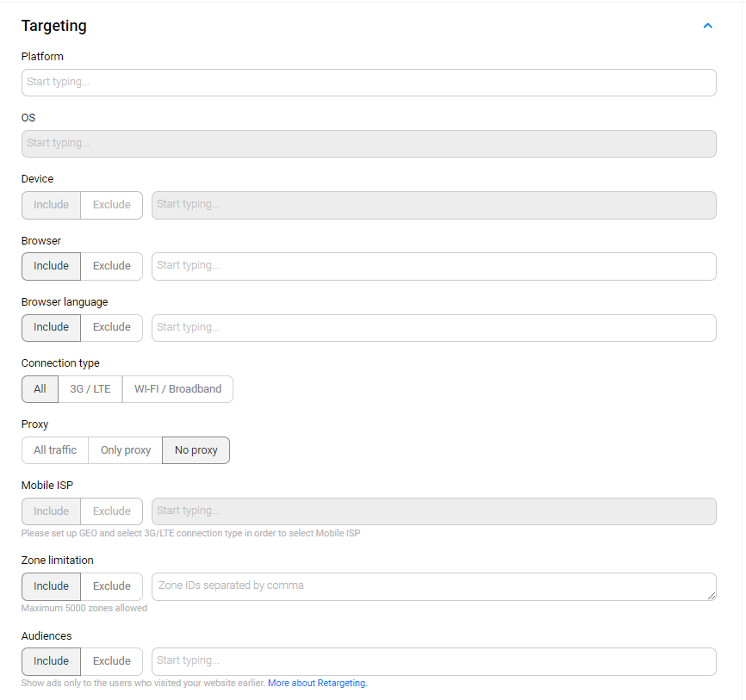This screenshot has height=700, width=746.
Task: Choose 3G / LTE connection type
Action: point(90,389)
